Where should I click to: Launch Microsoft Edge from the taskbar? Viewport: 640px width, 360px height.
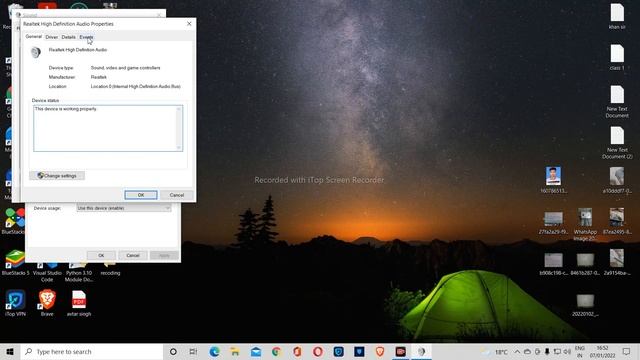(214, 351)
